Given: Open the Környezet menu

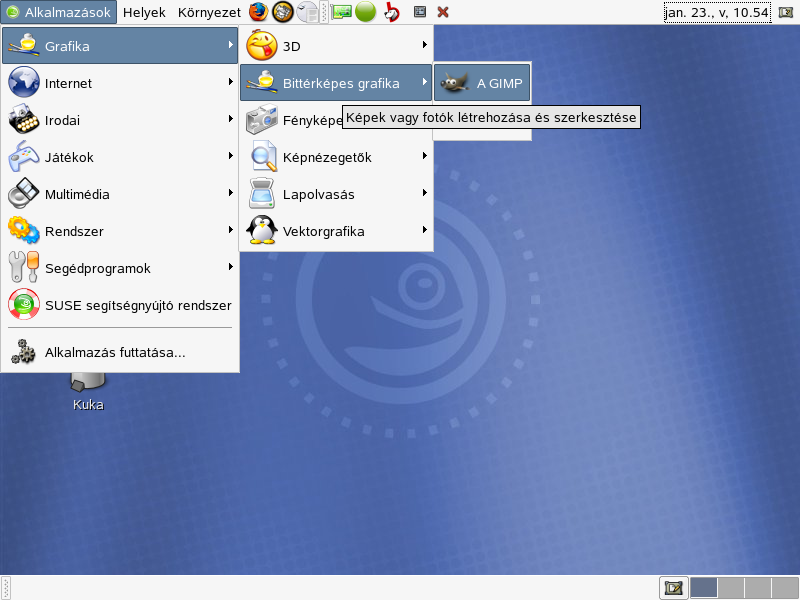Looking at the screenshot, I should (x=209, y=12).
